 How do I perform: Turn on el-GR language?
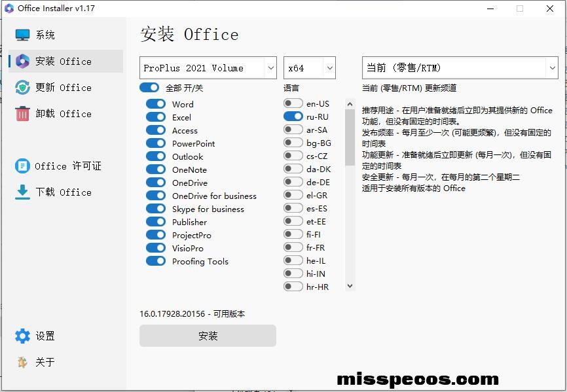(293, 195)
